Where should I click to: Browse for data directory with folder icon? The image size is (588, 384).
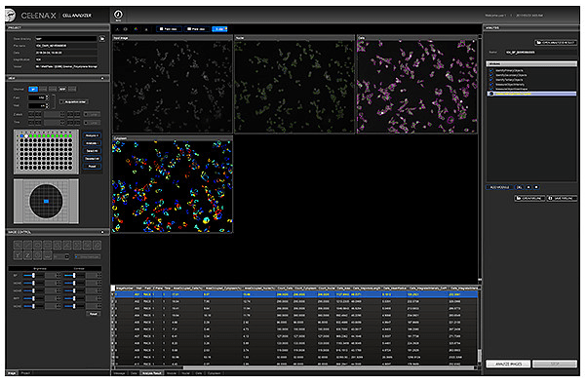pos(102,39)
